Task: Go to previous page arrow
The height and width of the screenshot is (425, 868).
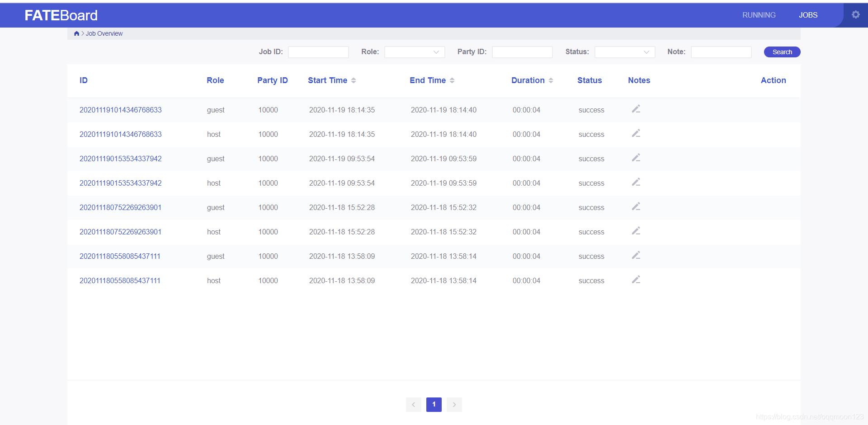Action: [x=414, y=405]
